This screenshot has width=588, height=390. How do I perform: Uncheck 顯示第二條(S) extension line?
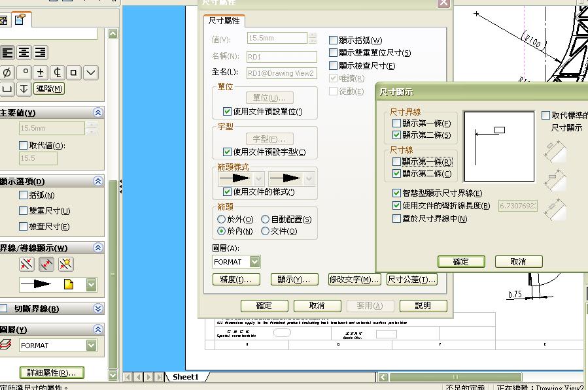pos(396,135)
